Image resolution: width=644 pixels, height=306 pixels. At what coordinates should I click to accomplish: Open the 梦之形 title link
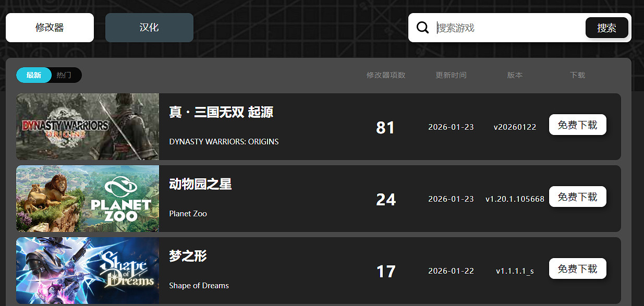tap(188, 256)
